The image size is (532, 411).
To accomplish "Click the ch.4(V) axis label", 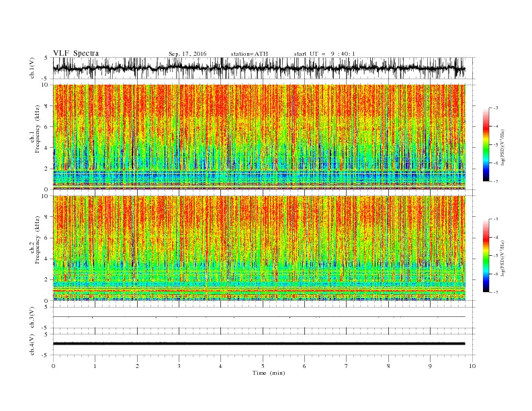I will [32, 345].
